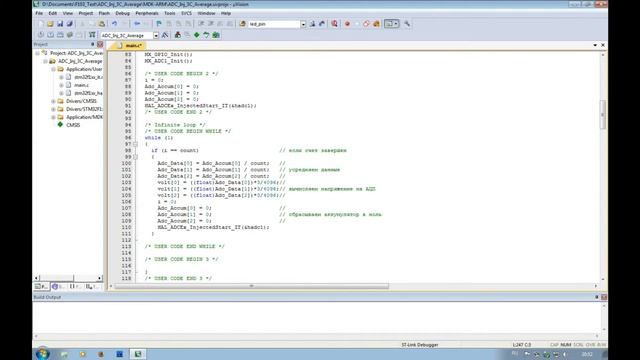Open the Windows Start button
Viewport: 640px width, 360px height.
click(x=42, y=353)
